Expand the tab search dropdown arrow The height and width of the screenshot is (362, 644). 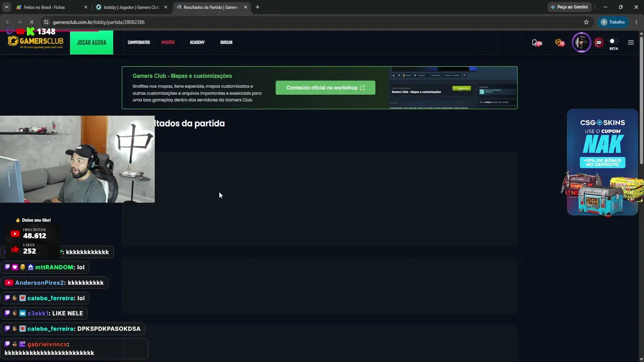(6, 7)
